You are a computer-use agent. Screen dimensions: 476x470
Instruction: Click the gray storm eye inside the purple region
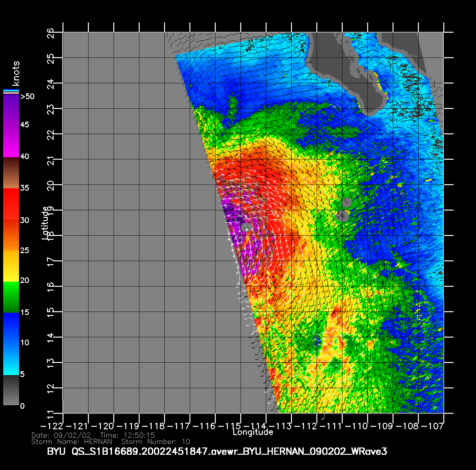(x=246, y=227)
